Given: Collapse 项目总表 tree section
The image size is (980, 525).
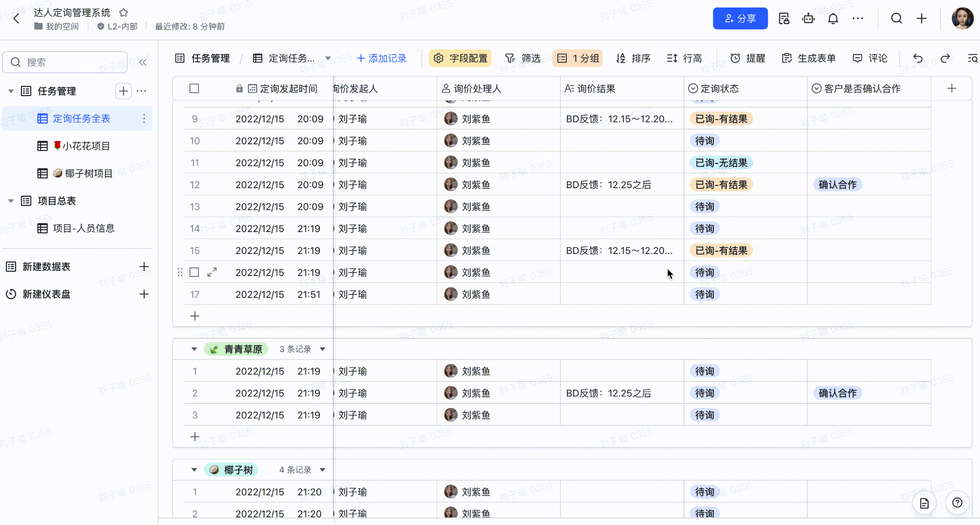Looking at the screenshot, I should click(11, 201).
